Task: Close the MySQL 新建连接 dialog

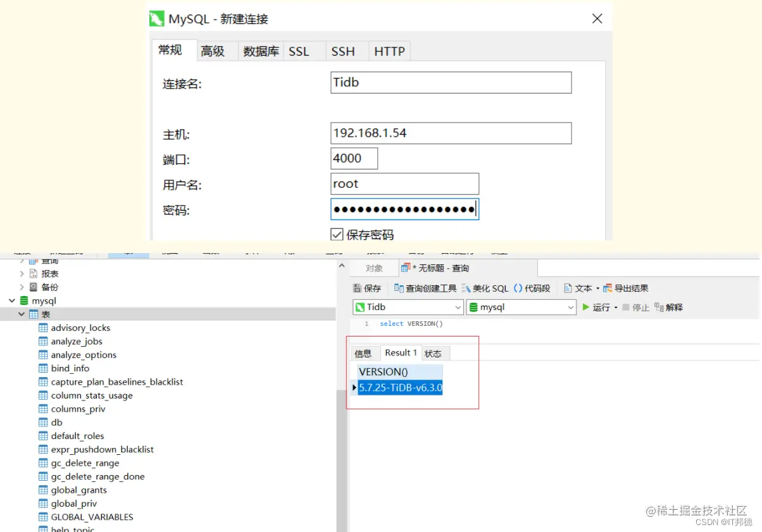Action: click(597, 19)
